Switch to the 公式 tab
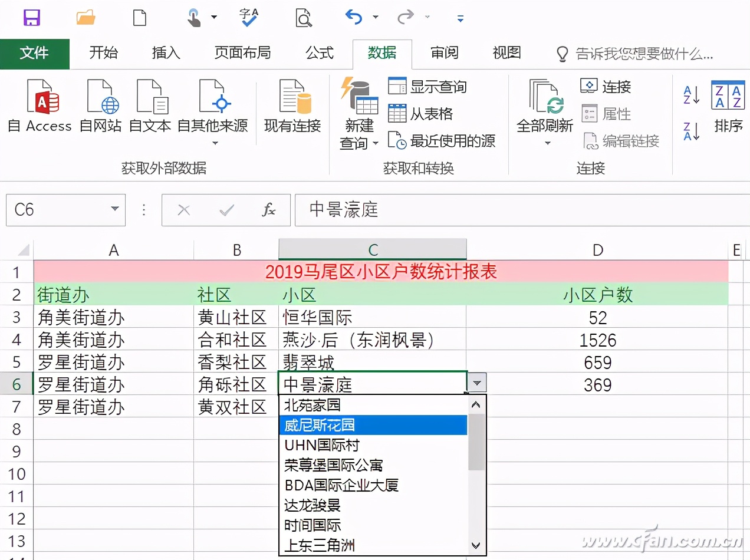 click(x=320, y=53)
